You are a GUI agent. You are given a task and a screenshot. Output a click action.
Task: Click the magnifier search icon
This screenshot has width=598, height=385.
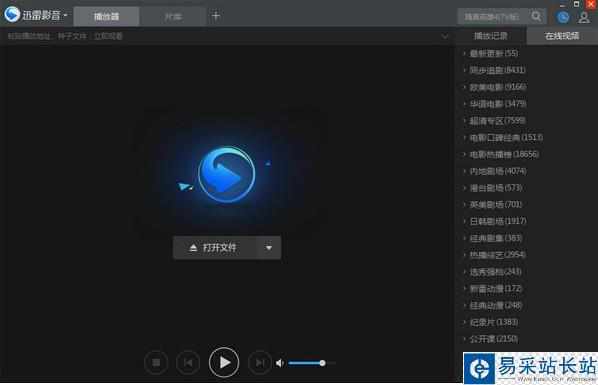[x=536, y=16]
